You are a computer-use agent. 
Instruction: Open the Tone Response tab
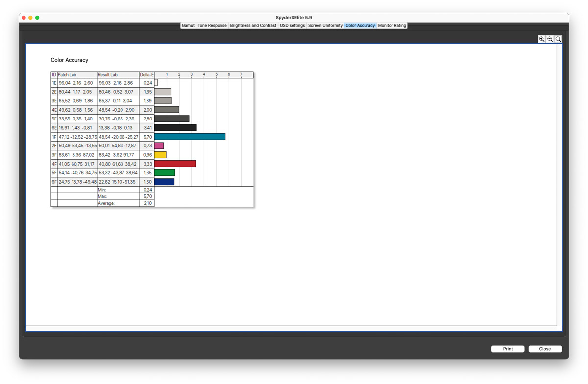coord(212,25)
